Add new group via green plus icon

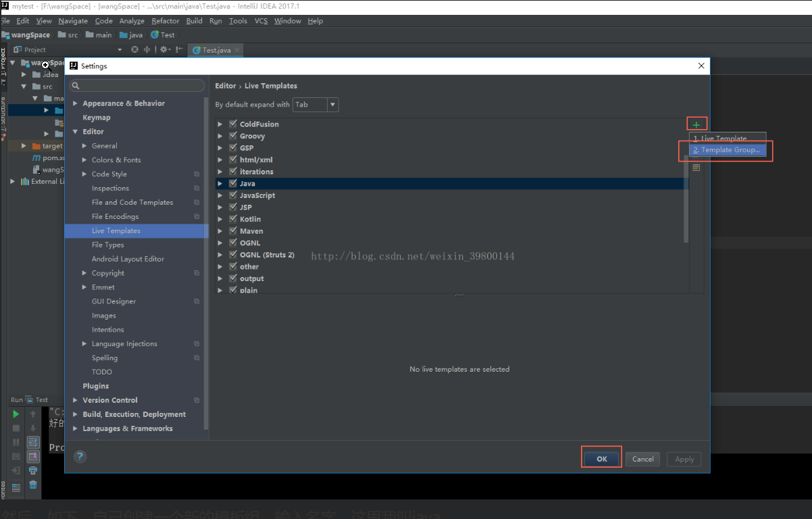[696, 123]
